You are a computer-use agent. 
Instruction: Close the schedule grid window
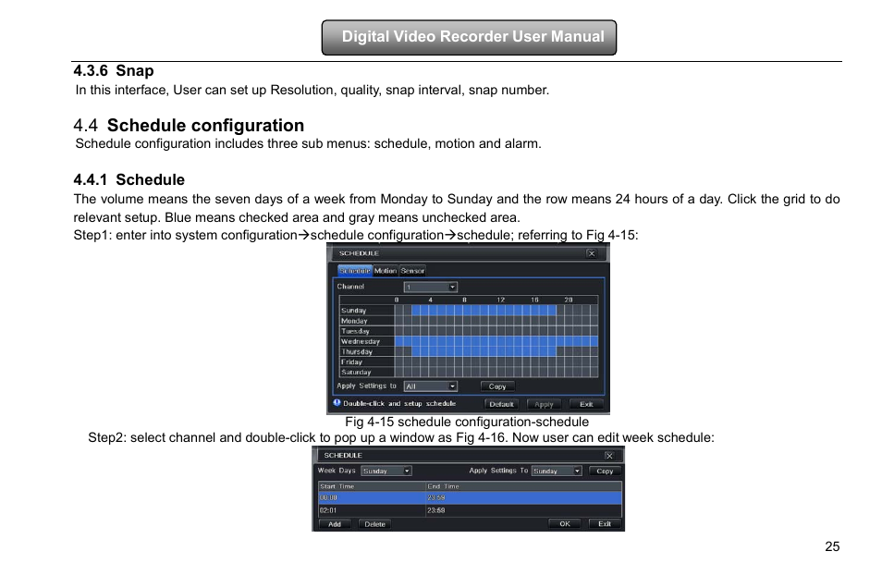[591, 253]
